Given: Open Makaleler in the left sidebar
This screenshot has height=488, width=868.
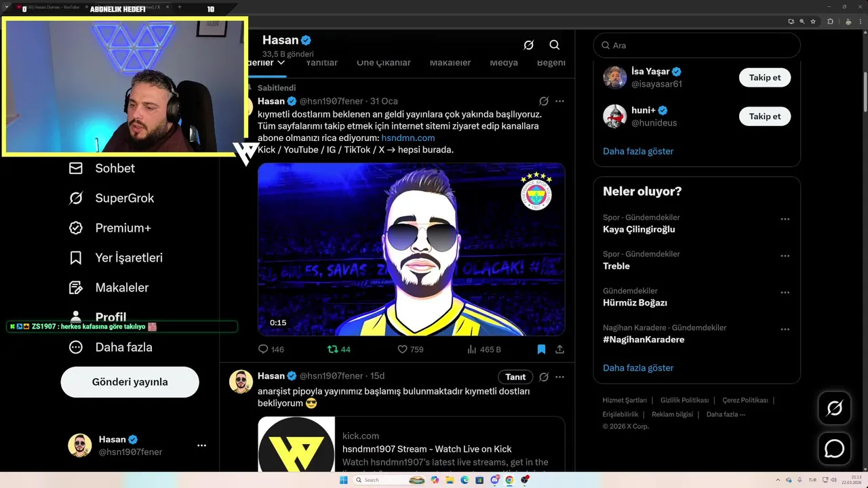Looking at the screenshot, I should (x=108, y=287).
